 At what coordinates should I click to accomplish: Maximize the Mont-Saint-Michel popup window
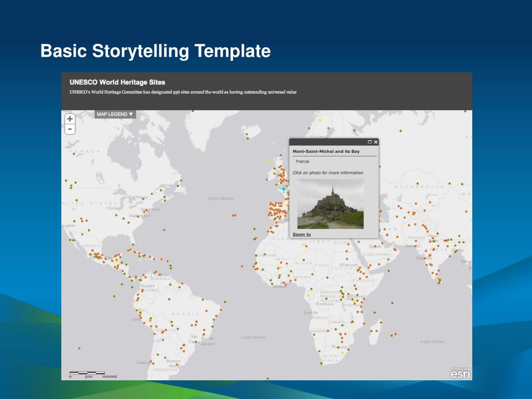370,142
